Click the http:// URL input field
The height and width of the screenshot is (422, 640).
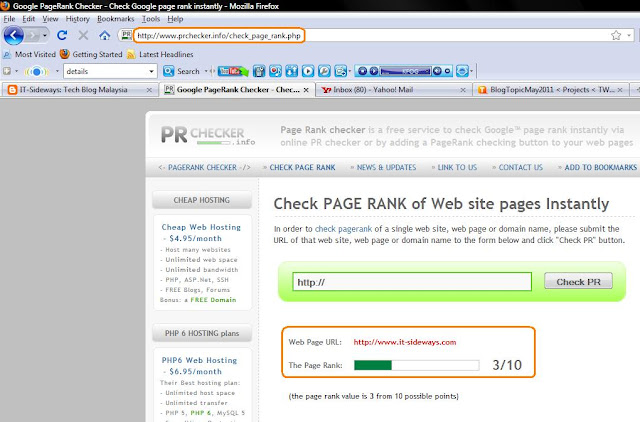click(x=412, y=282)
